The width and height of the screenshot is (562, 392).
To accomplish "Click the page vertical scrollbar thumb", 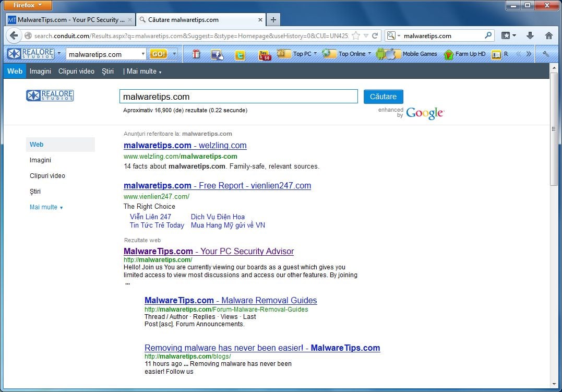I will (554, 129).
